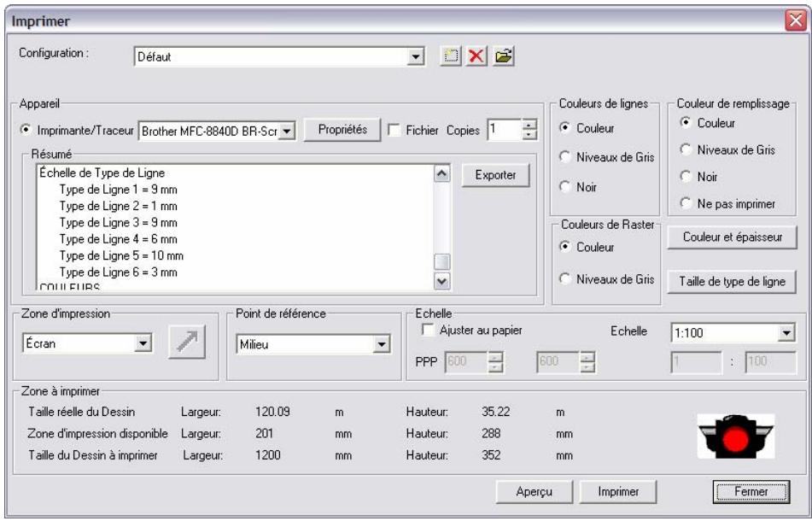This screenshot has height=521, width=812.
Task: Decrease the Copies count with down arrow
Action: pos(529,135)
